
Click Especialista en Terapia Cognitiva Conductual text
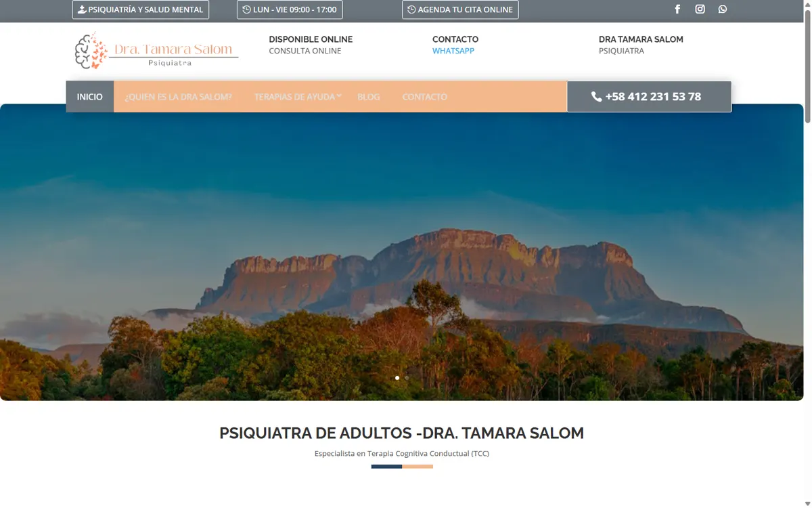[402, 453]
